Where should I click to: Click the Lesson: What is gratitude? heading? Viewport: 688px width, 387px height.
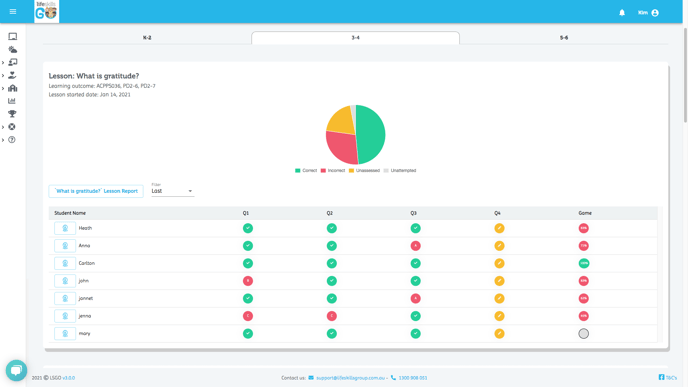click(94, 76)
